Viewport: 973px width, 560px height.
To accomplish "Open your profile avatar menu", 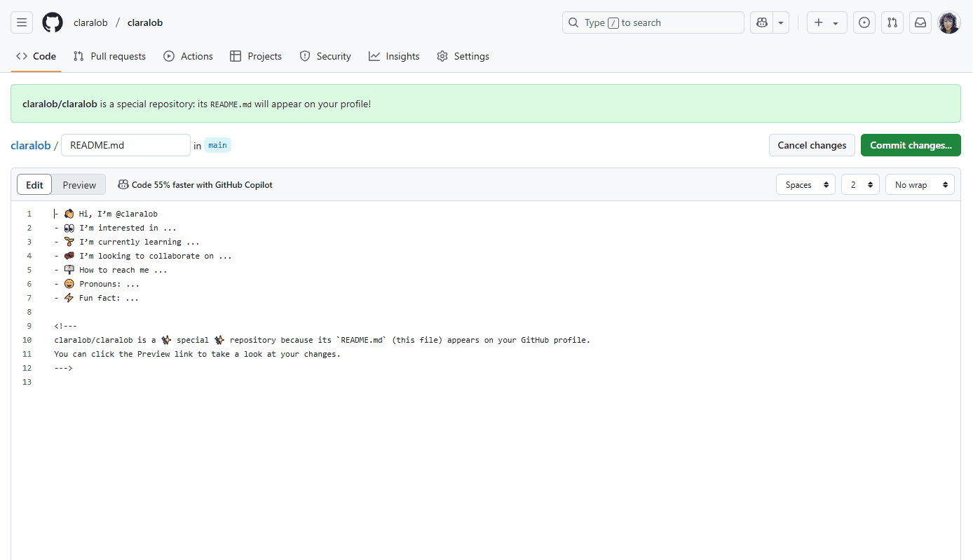I will [x=948, y=22].
